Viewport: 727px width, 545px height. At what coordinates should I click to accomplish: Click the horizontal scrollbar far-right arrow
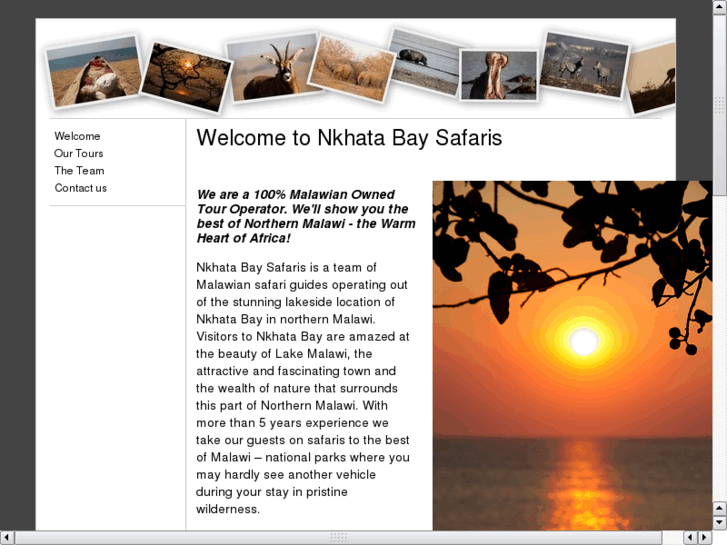(x=705, y=538)
